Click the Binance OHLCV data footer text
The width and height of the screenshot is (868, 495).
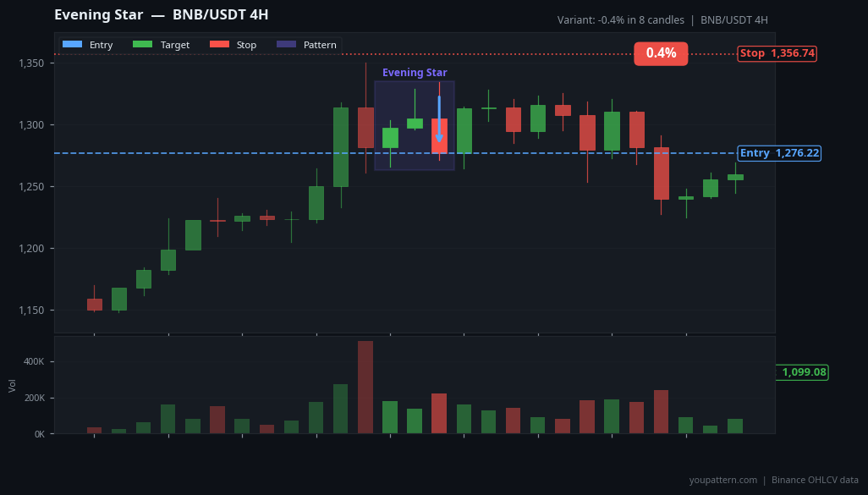coord(815,480)
